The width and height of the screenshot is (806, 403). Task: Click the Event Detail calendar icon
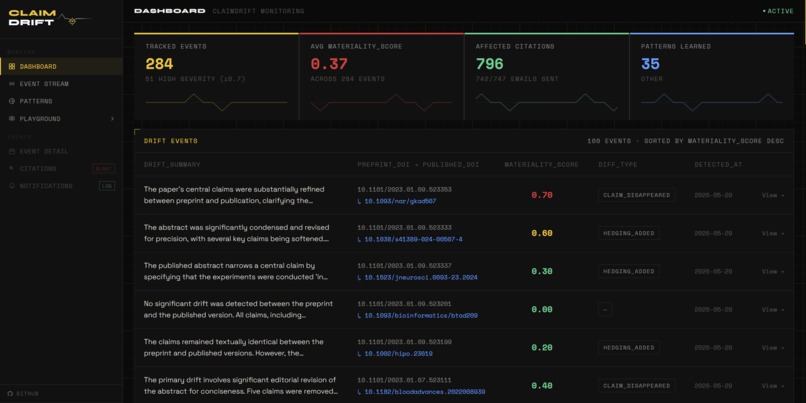12,152
